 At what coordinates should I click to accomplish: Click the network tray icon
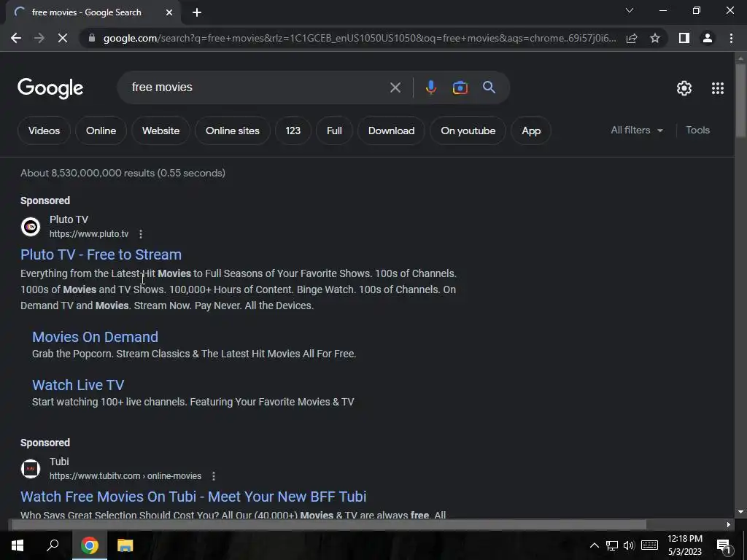612,545
